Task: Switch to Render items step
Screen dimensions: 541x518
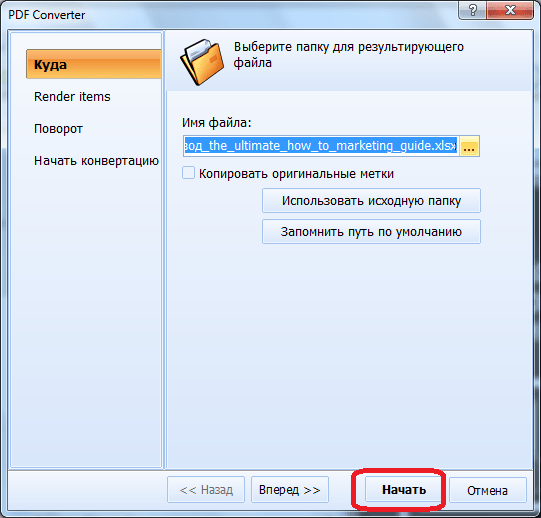Action: click(x=72, y=97)
